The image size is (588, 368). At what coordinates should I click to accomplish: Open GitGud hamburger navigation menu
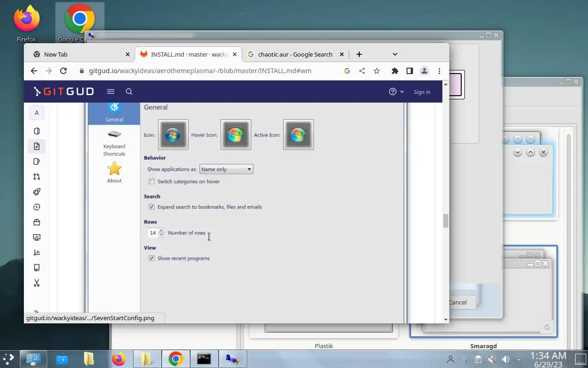pos(110,92)
